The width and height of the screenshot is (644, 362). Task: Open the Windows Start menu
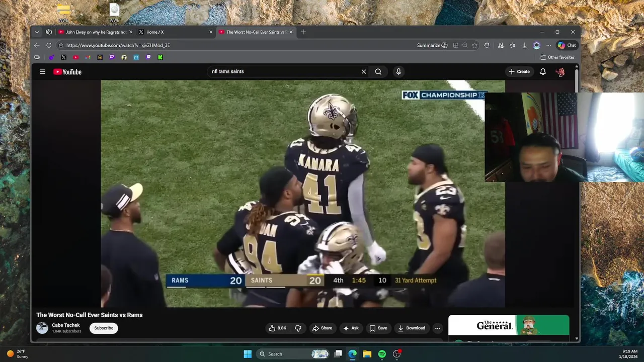tap(248, 354)
